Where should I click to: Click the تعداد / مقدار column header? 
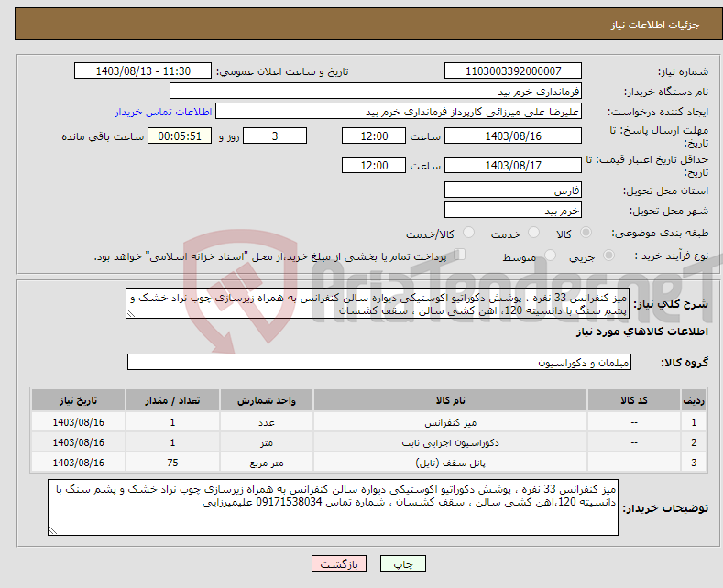point(172,400)
